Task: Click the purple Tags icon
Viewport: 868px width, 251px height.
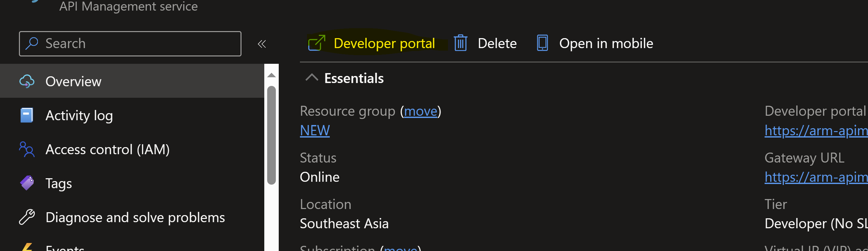Action: pyautogui.click(x=27, y=183)
